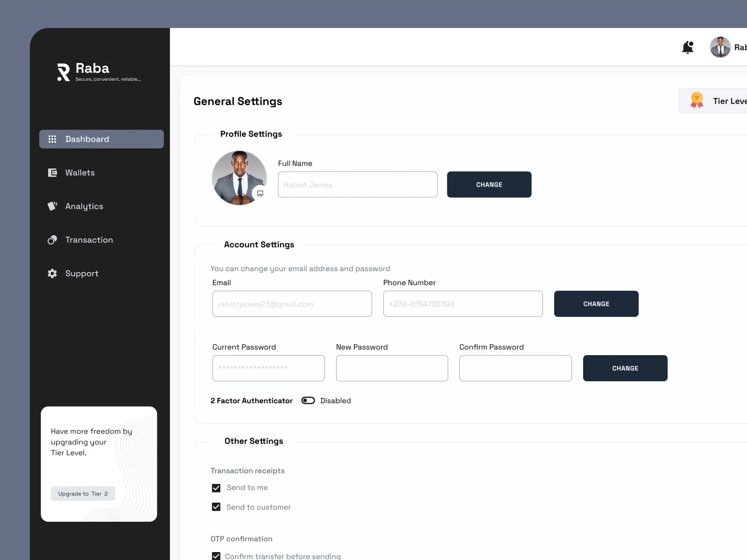
Task: Click the Tier Level medal icon
Action: coord(697,100)
